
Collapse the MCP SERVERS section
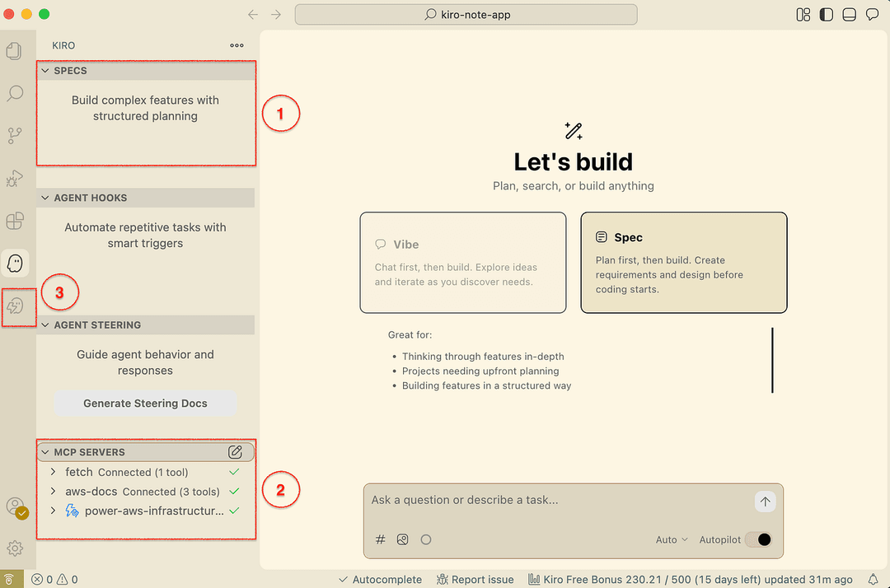coord(44,452)
